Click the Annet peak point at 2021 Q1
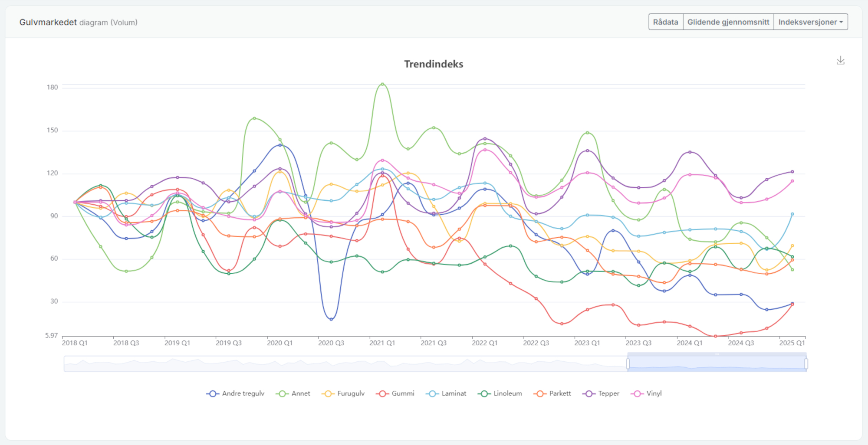 click(x=382, y=84)
